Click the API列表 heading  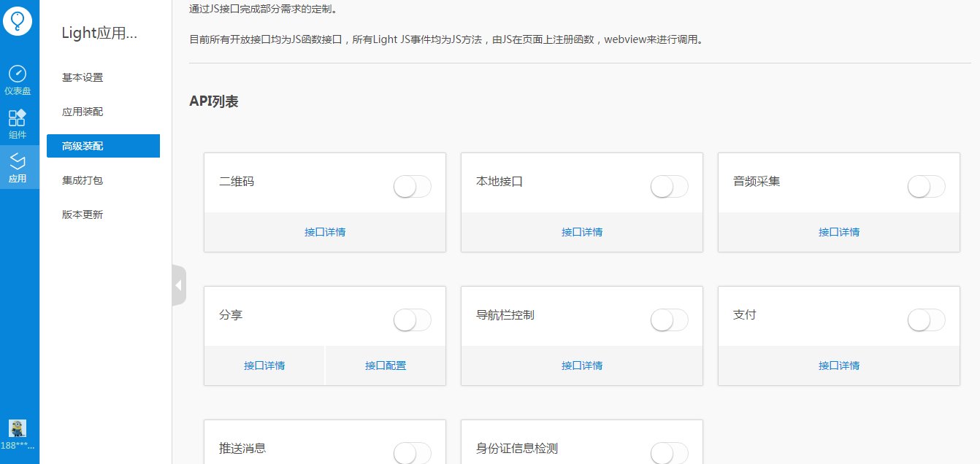(x=214, y=101)
